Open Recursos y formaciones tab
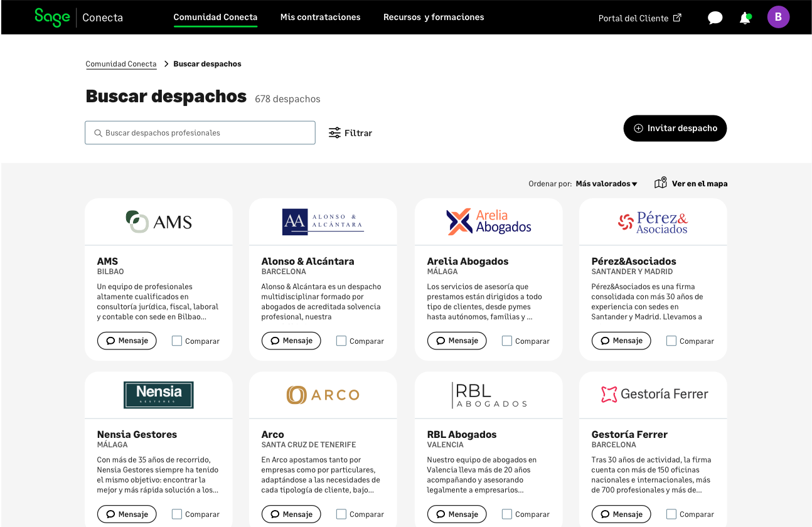The height and width of the screenshot is (527, 812). (x=434, y=17)
